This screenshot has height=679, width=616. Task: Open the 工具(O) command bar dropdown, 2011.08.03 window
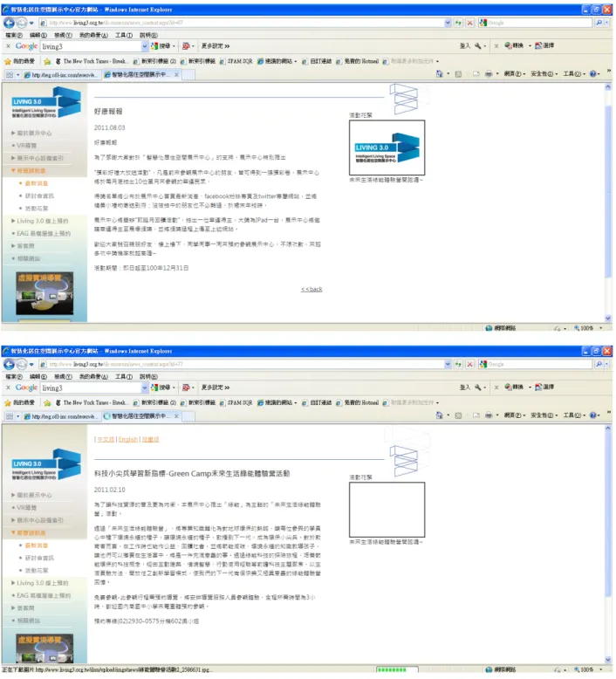point(574,74)
